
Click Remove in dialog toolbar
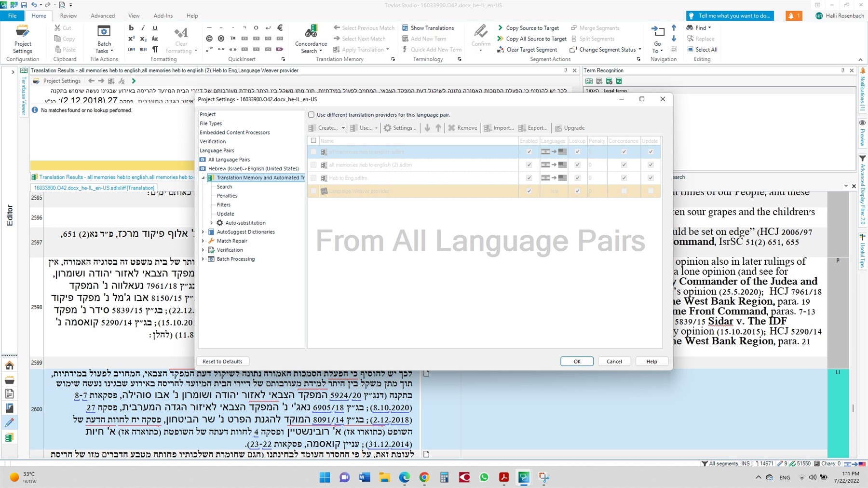pyautogui.click(x=462, y=128)
